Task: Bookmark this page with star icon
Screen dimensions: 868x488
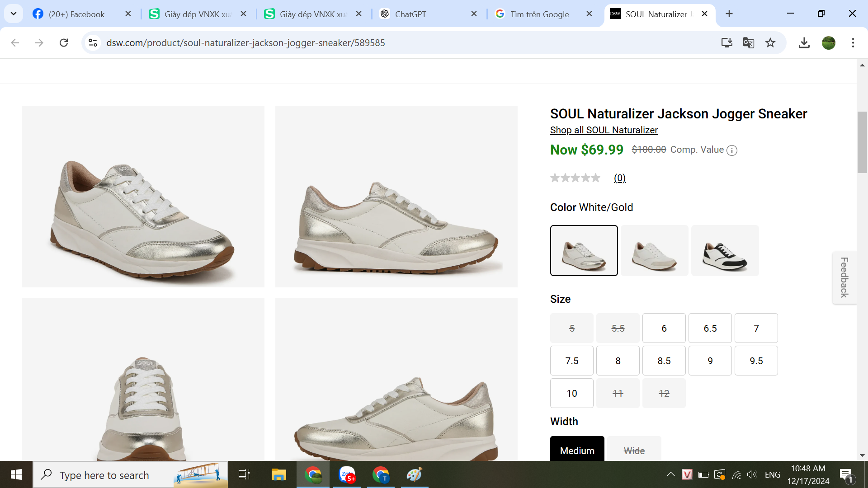Action: click(770, 43)
